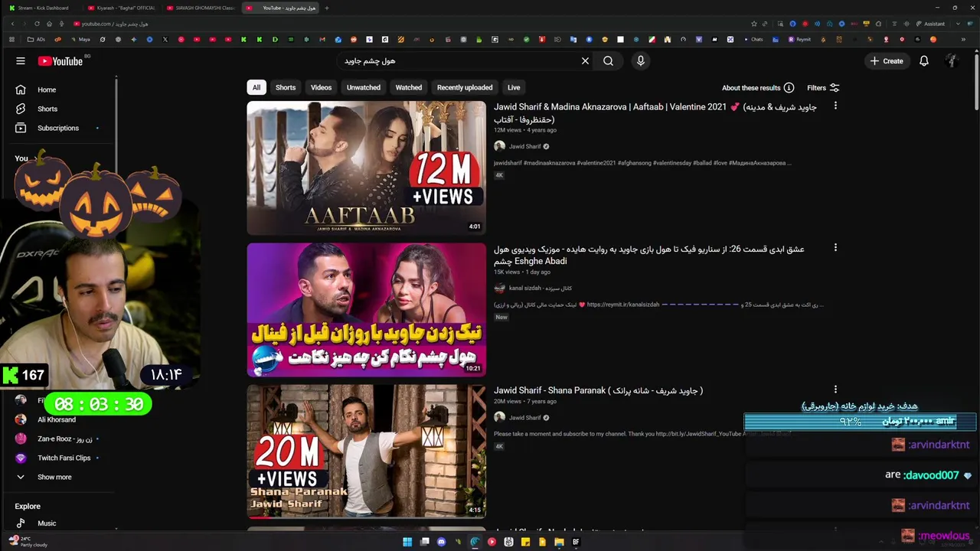The height and width of the screenshot is (551, 980).
Task: Play the Aaftaab video thumbnail
Action: [x=366, y=168]
